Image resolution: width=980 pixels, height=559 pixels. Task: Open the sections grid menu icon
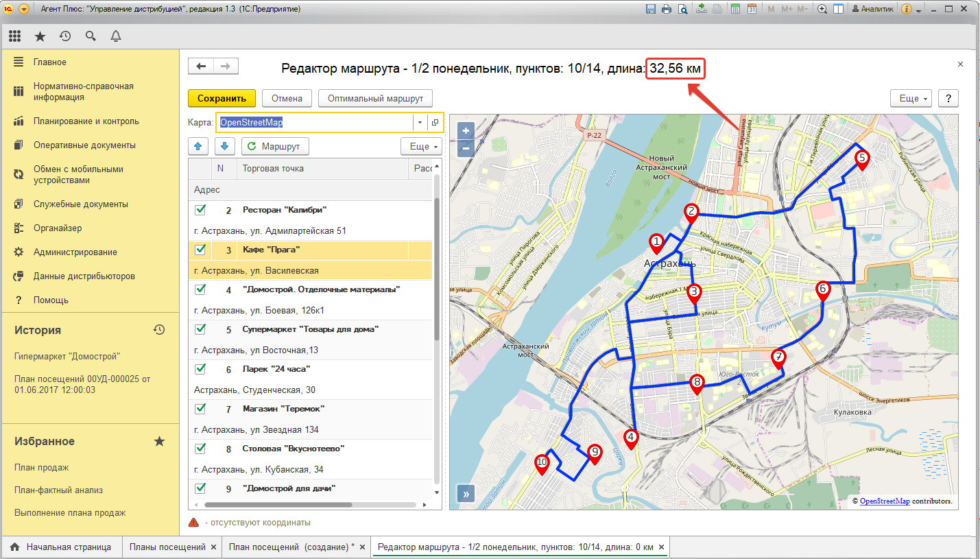point(14,36)
